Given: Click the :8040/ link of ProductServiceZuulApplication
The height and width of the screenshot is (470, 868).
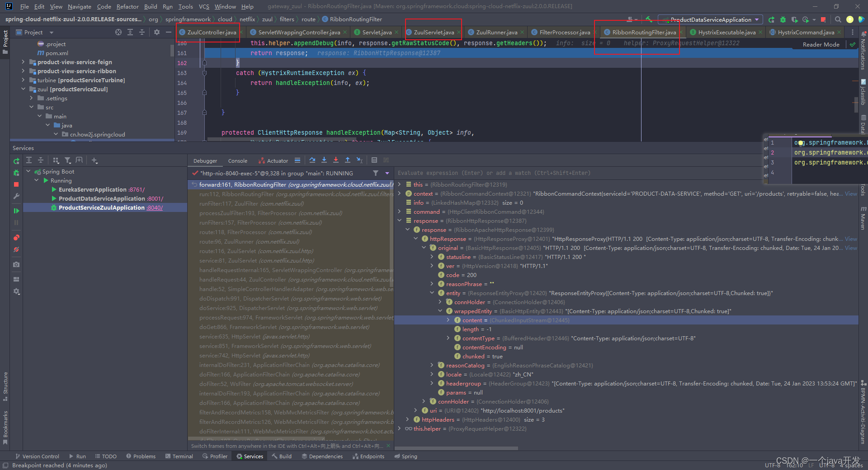Looking at the screenshot, I should point(155,207).
